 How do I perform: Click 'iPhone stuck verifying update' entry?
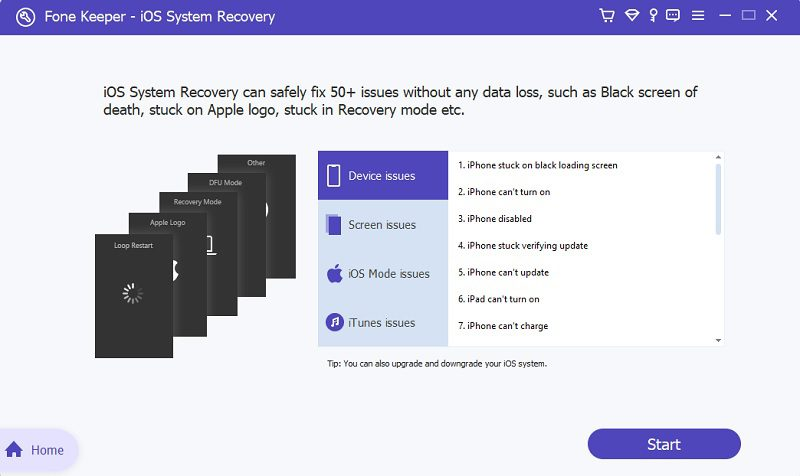click(x=522, y=246)
